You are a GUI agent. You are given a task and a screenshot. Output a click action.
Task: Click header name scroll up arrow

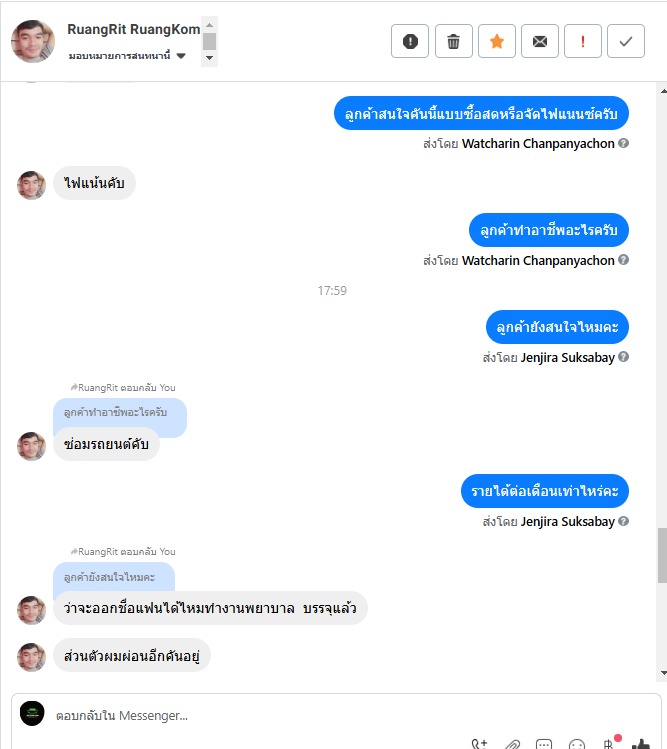pos(209,24)
